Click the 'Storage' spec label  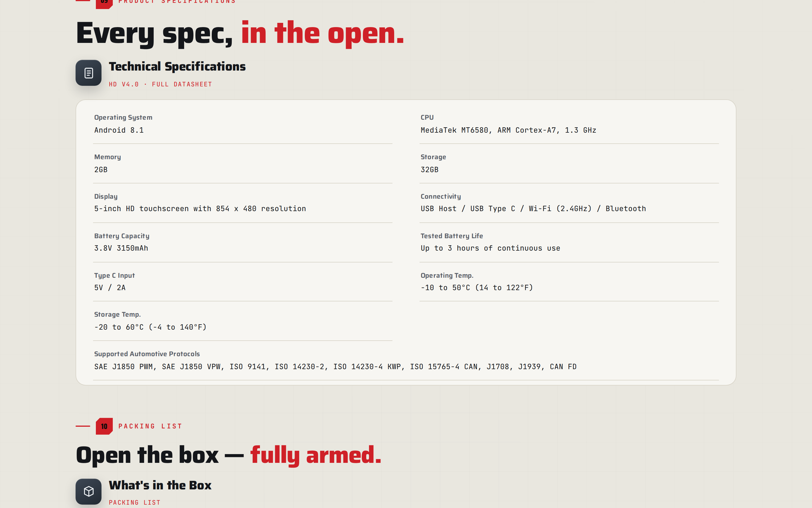[433, 157]
